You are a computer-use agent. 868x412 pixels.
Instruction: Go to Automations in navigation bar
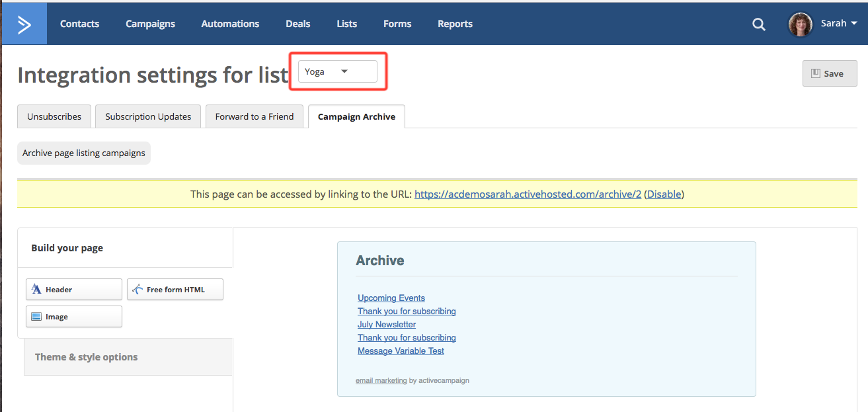tap(230, 24)
